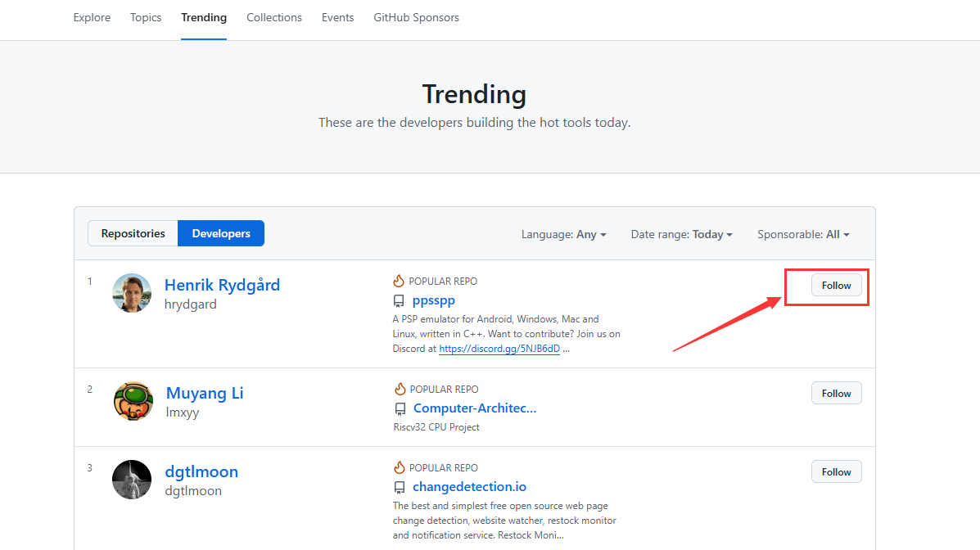The width and height of the screenshot is (980, 550).
Task: Open the ppsspp repository link
Action: tap(434, 300)
